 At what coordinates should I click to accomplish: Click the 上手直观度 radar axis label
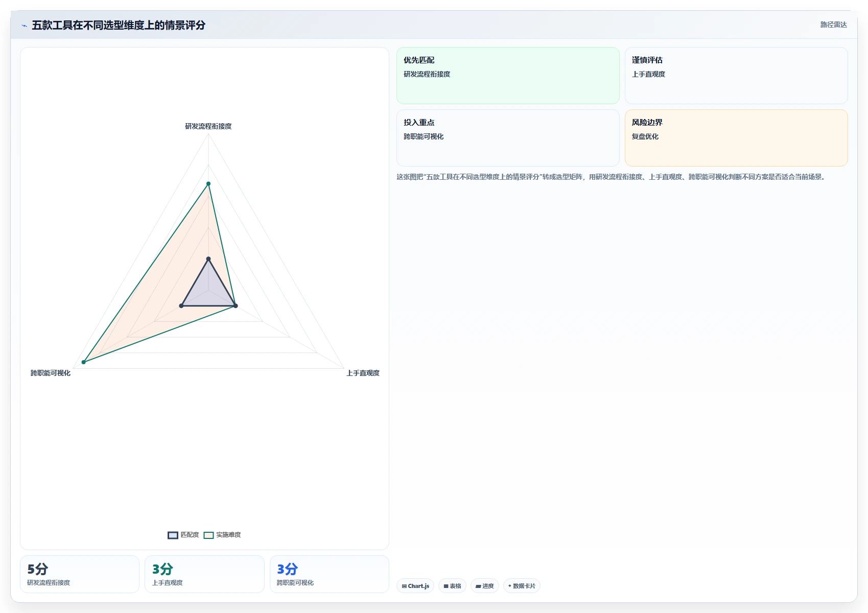[363, 373]
